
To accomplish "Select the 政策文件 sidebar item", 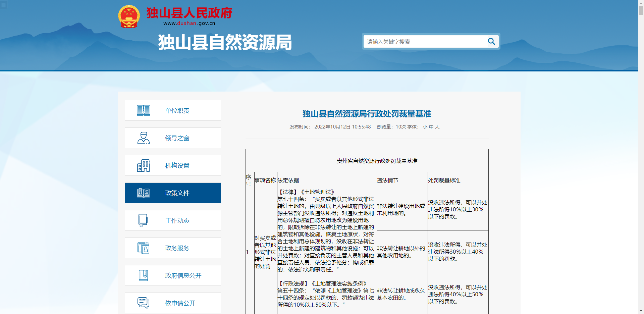I will 177,193.
